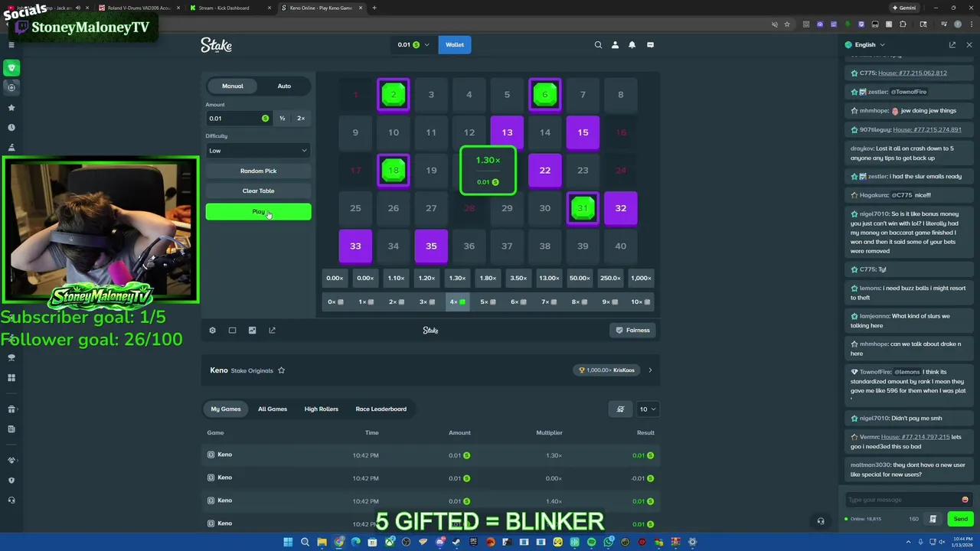Open the balance currency dropdown
The height and width of the screenshot is (551, 980).
click(413, 45)
